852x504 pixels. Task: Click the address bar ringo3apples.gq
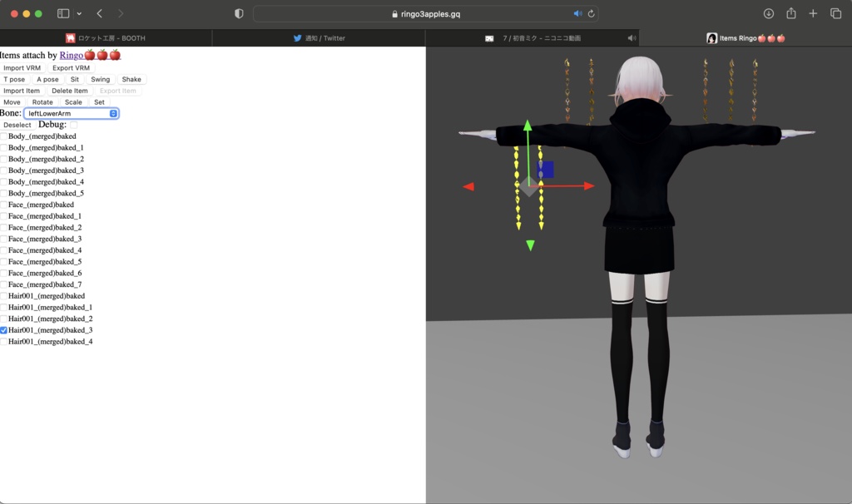pos(426,13)
